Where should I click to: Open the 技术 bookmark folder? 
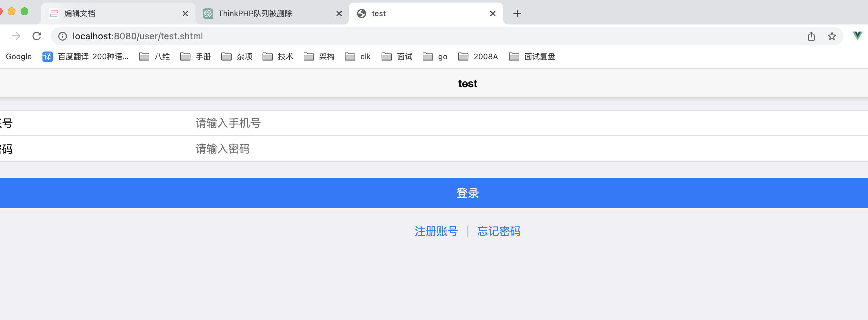coord(278,57)
